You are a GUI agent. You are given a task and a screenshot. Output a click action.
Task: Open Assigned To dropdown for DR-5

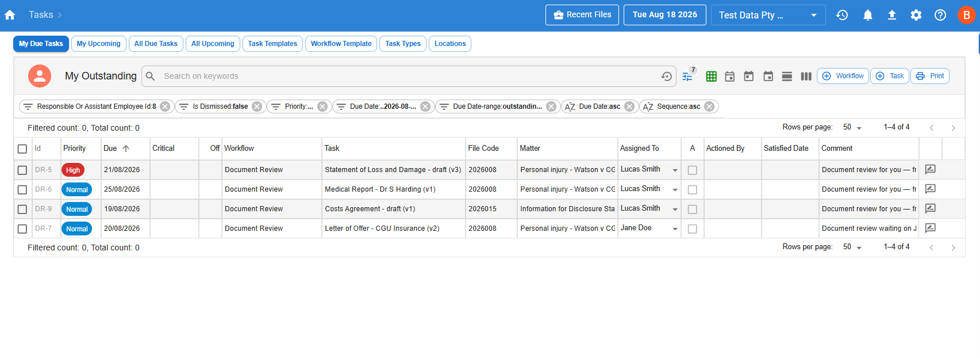pos(675,170)
